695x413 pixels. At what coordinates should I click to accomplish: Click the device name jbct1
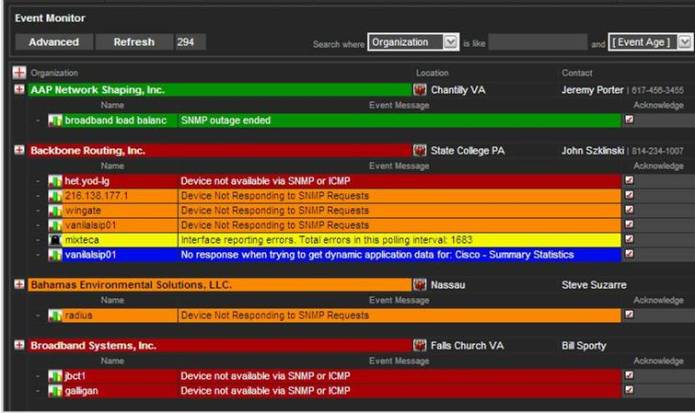coord(75,376)
